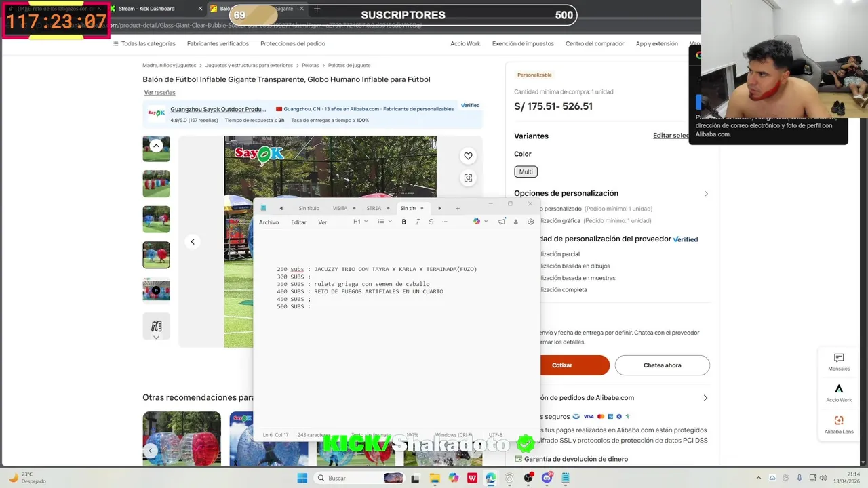Open list style dropdown in Notepad
Screen dimensions: 868x488
pyautogui.click(x=384, y=222)
